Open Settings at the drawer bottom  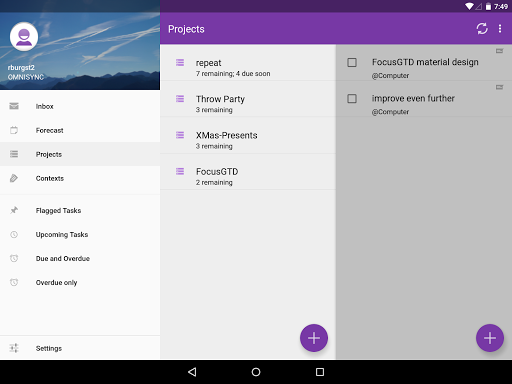(80, 348)
